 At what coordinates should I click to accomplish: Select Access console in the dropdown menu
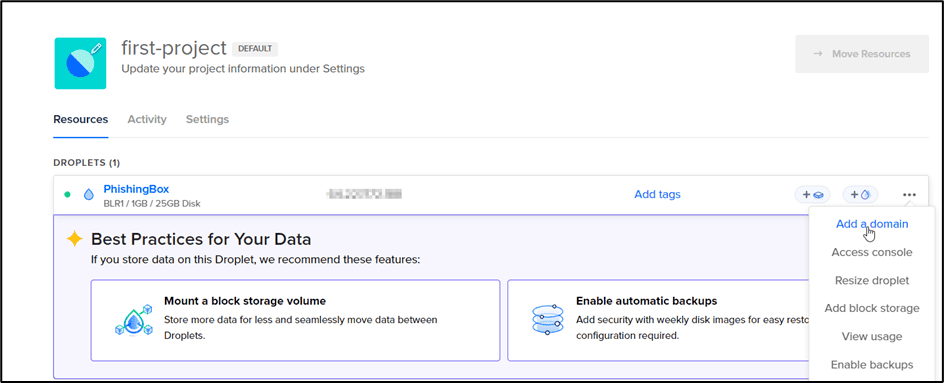pyautogui.click(x=872, y=252)
